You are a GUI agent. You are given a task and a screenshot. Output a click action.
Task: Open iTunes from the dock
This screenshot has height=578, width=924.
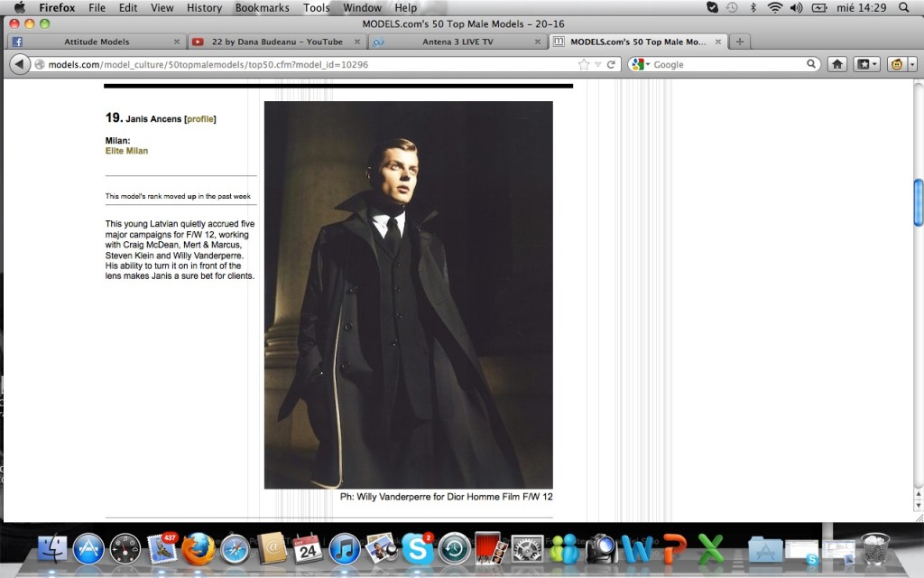pos(345,548)
